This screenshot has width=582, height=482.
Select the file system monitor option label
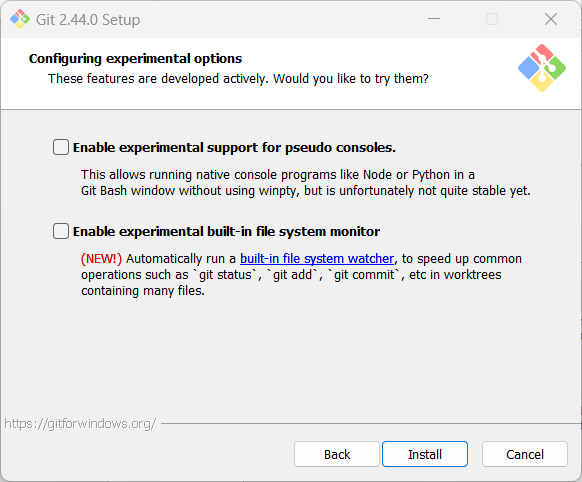pyautogui.click(x=226, y=232)
